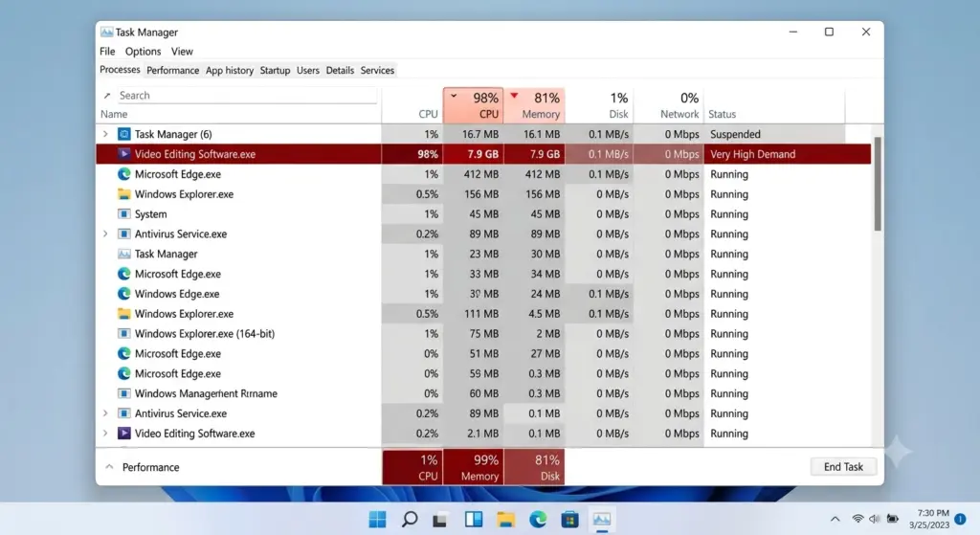Click the volume speaker tray icon
This screenshot has height=535, width=980.
[875, 519]
